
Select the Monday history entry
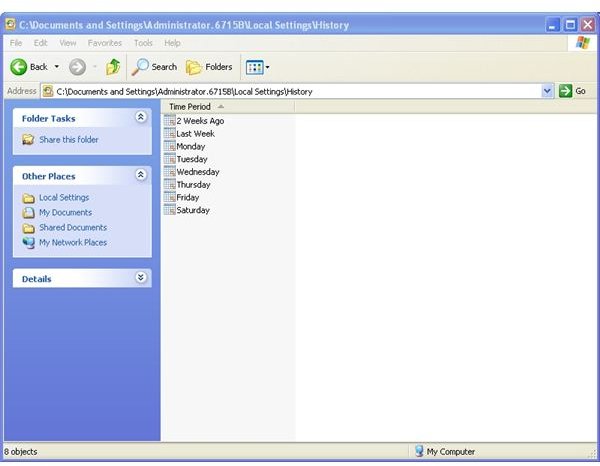click(x=191, y=147)
